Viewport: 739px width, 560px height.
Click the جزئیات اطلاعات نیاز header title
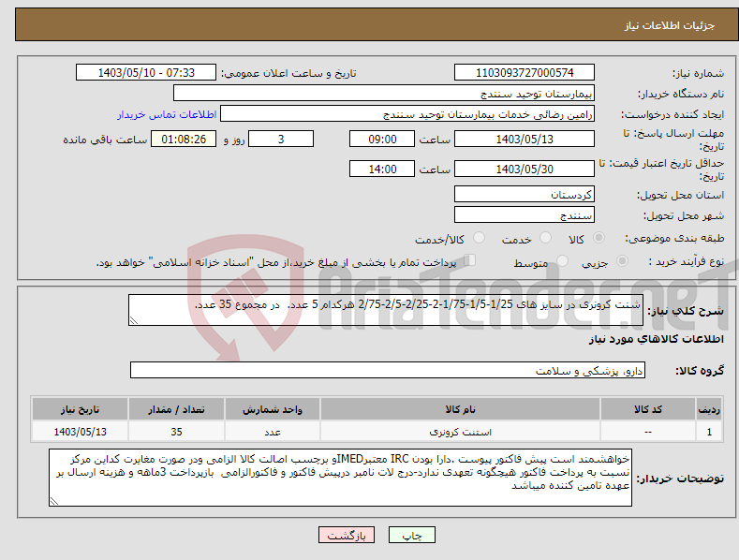[x=670, y=25]
